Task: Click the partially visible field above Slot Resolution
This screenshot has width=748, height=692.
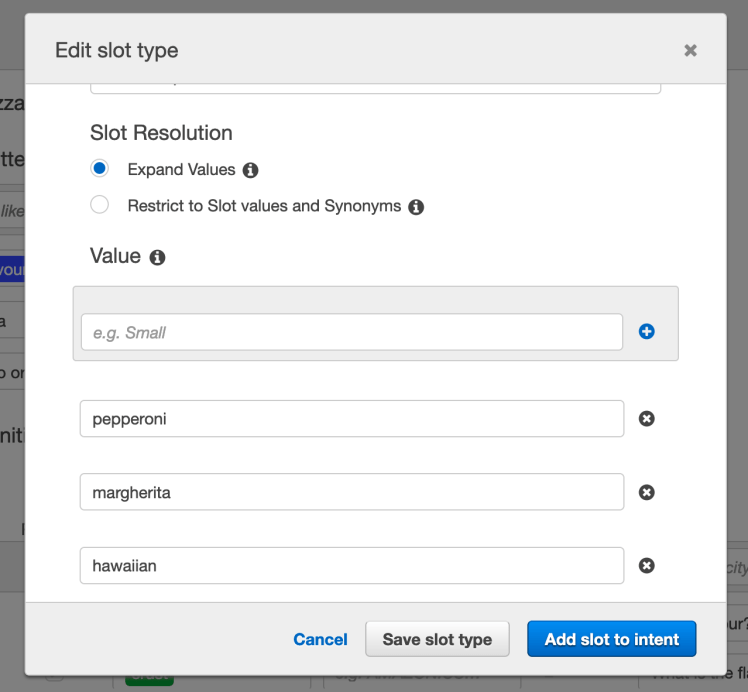Action: (375, 88)
